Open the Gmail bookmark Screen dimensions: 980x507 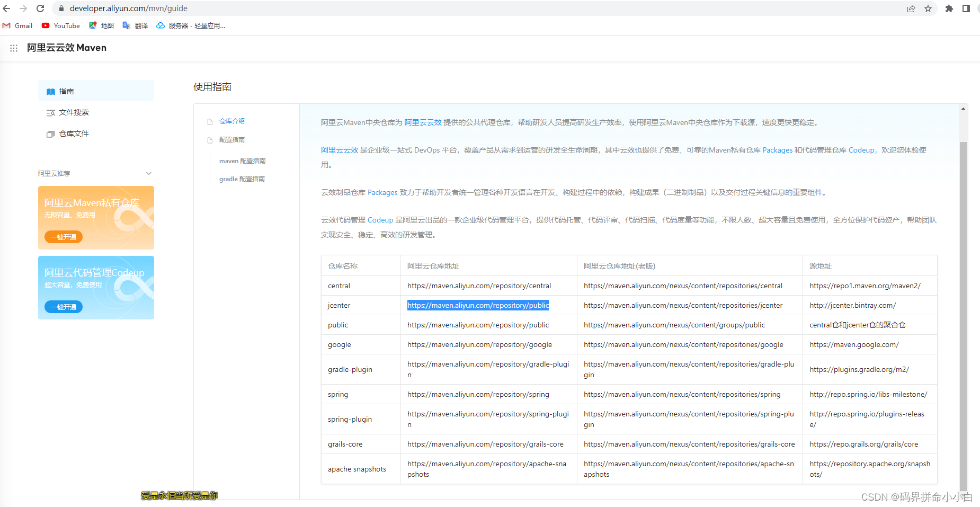coord(17,25)
